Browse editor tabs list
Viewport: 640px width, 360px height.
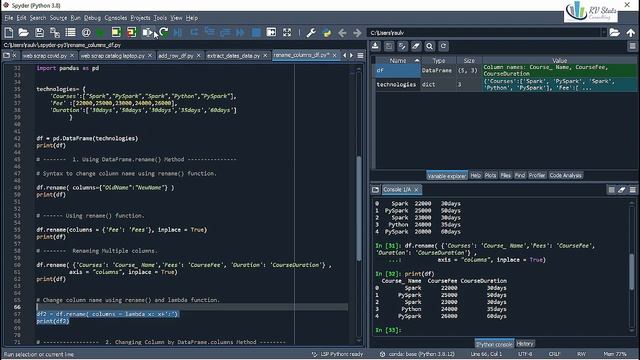coord(7,55)
